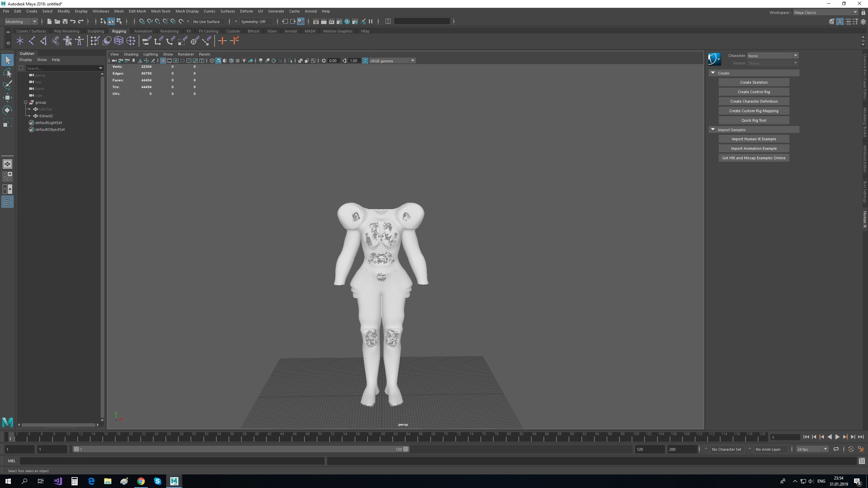The width and height of the screenshot is (868, 488).
Task: Select LiliChar in the Outliner
Action: pyautogui.click(x=46, y=109)
